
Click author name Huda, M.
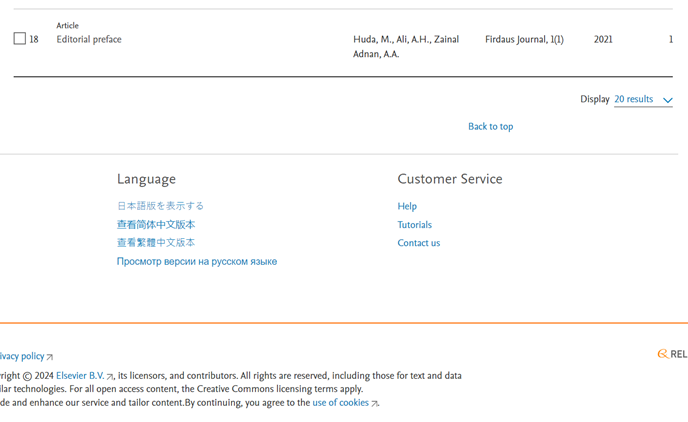pos(371,40)
